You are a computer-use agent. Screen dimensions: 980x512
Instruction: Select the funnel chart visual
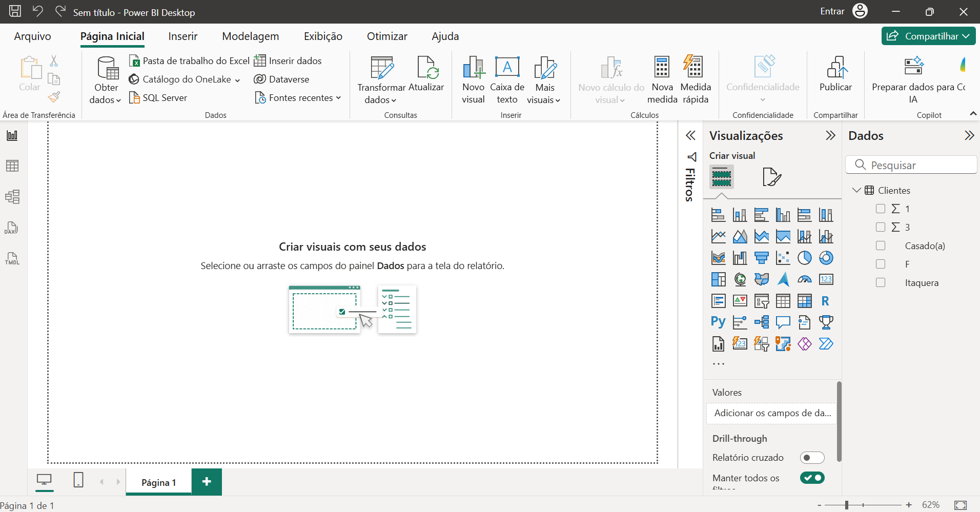coord(762,258)
